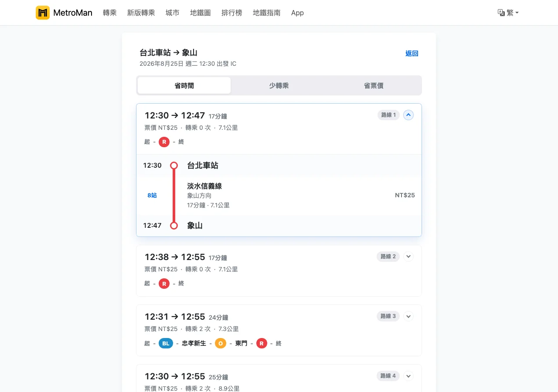The width and height of the screenshot is (558, 392).
Task: Expand 路線 4 with the chevron
Action: pyautogui.click(x=408, y=376)
